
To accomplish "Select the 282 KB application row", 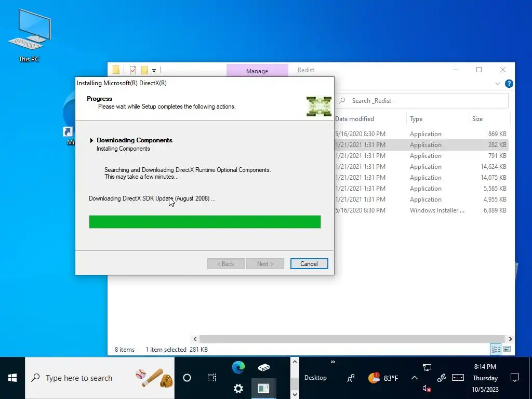I will click(x=422, y=145).
